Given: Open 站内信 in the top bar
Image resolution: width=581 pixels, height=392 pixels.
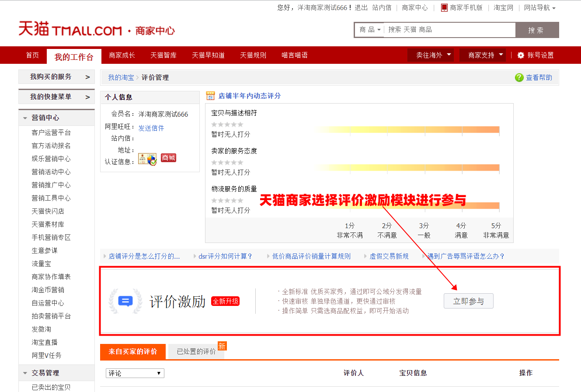Looking at the screenshot, I should [x=382, y=7].
